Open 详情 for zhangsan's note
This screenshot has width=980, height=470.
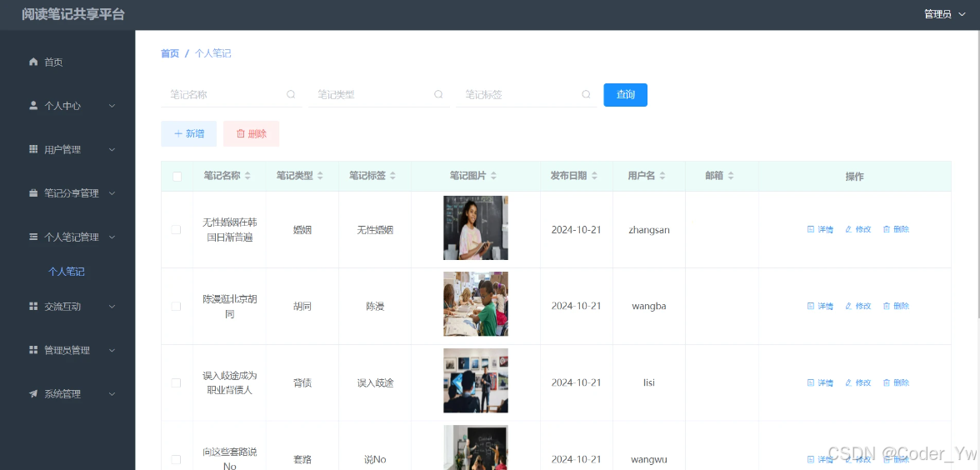coord(820,229)
